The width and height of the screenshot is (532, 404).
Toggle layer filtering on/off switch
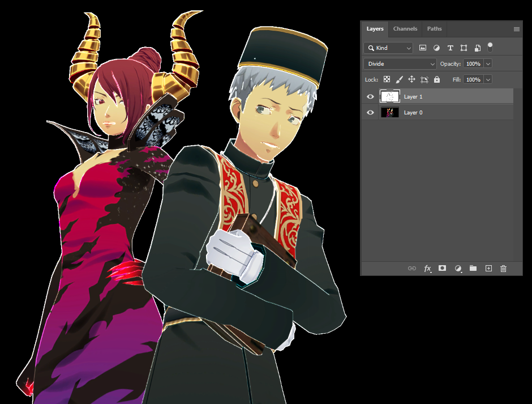490,47
